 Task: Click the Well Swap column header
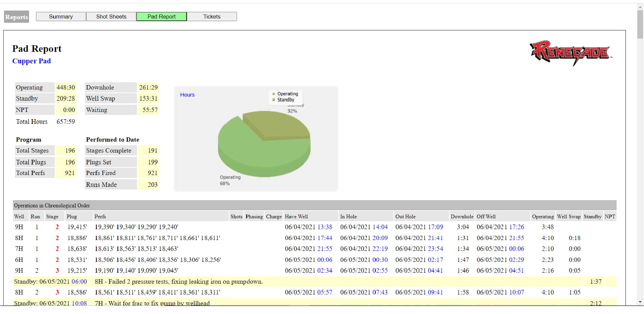click(569, 217)
